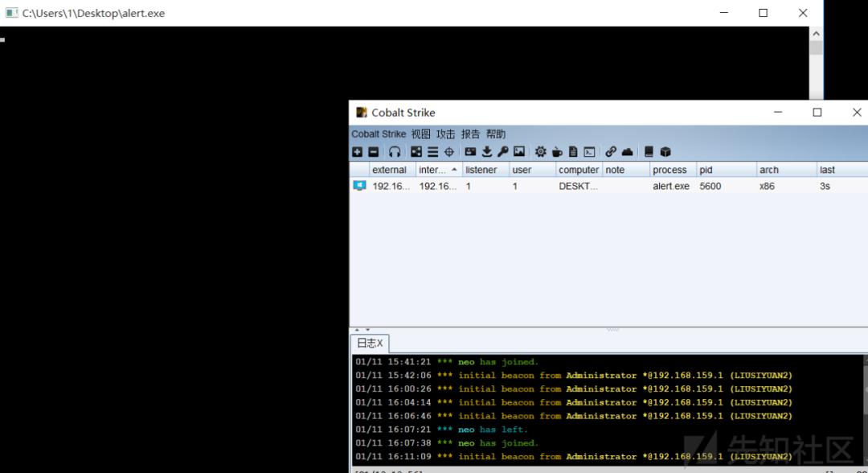Click the internal IP cell 192.16...
The image size is (868, 473).
(x=438, y=186)
